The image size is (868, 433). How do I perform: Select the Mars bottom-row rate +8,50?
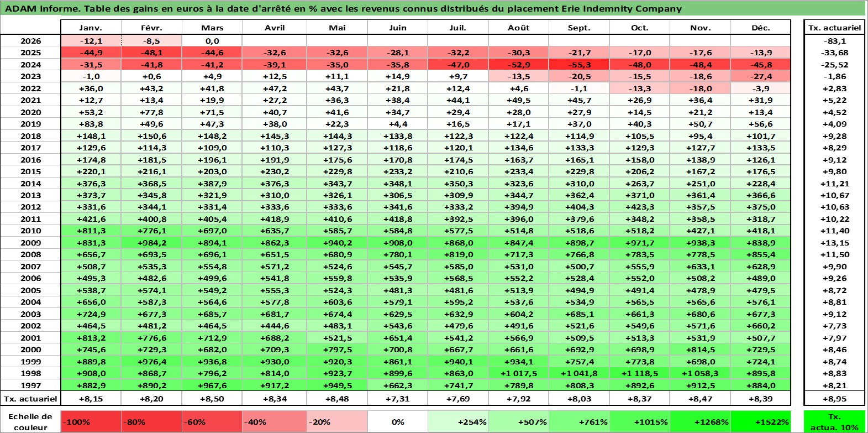point(212,398)
